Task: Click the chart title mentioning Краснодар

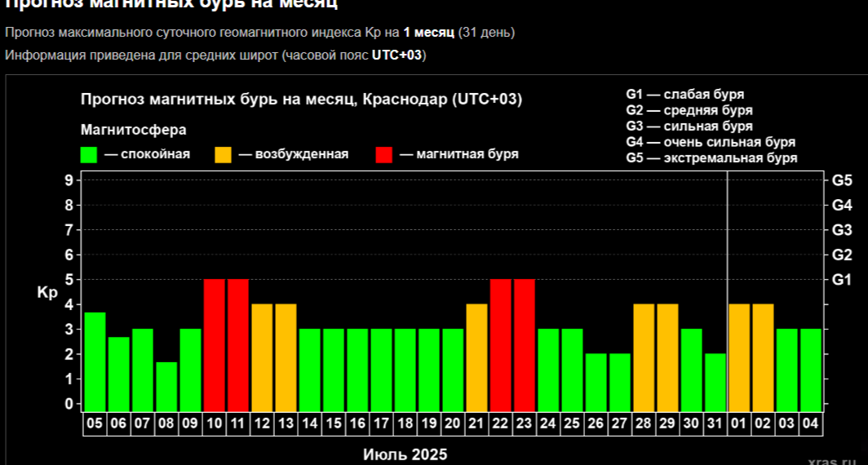Action: (x=301, y=100)
